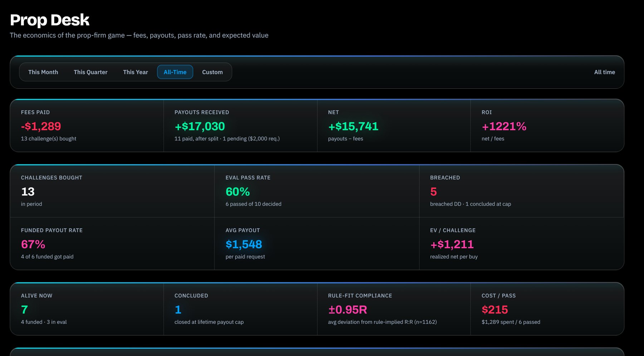Click the 'realized net per buy' caption

click(454, 257)
